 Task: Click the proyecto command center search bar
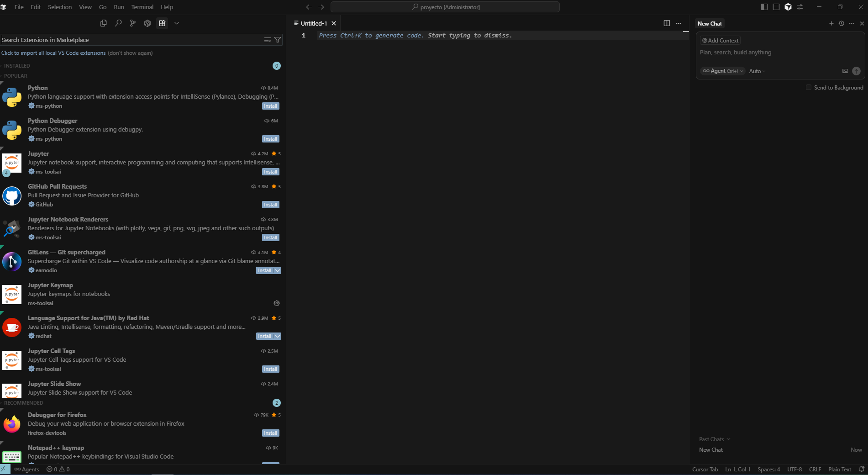click(x=445, y=7)
